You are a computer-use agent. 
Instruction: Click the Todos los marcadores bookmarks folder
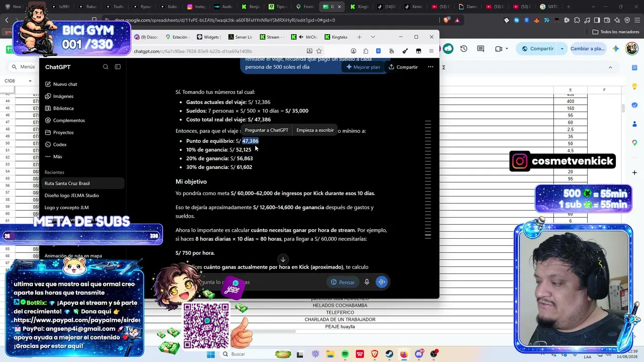[x=616, y=32]
